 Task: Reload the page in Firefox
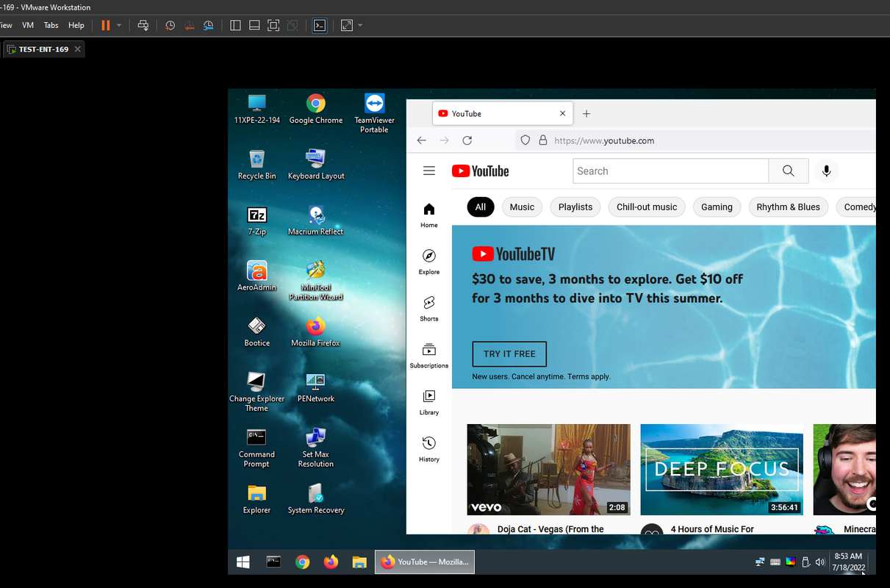pos(467,140)
